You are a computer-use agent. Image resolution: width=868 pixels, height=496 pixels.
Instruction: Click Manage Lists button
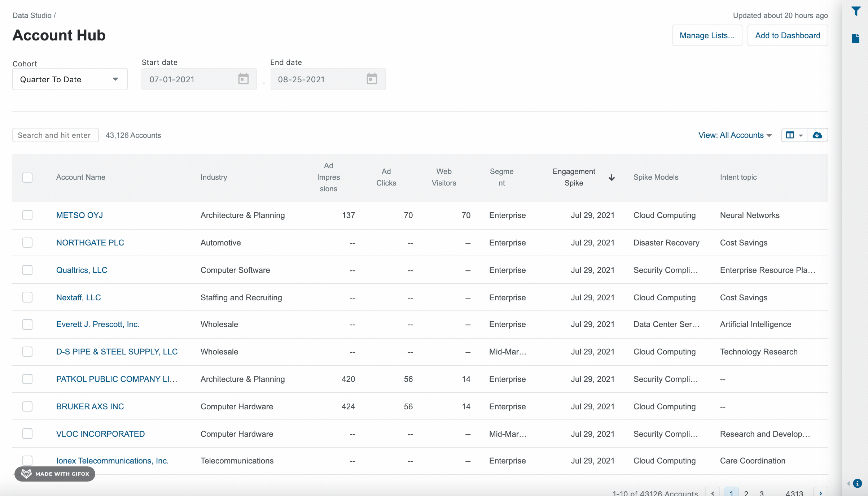(707, 35)
